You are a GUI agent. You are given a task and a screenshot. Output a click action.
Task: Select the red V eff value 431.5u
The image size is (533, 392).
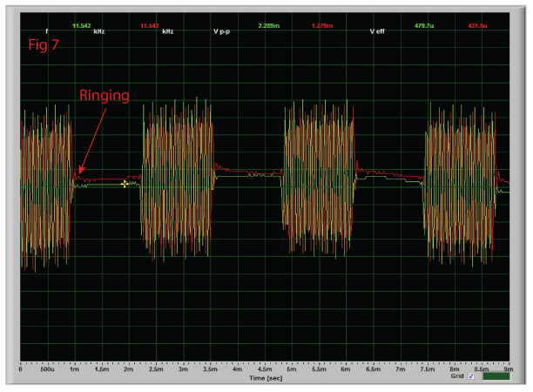coord(477,26)
